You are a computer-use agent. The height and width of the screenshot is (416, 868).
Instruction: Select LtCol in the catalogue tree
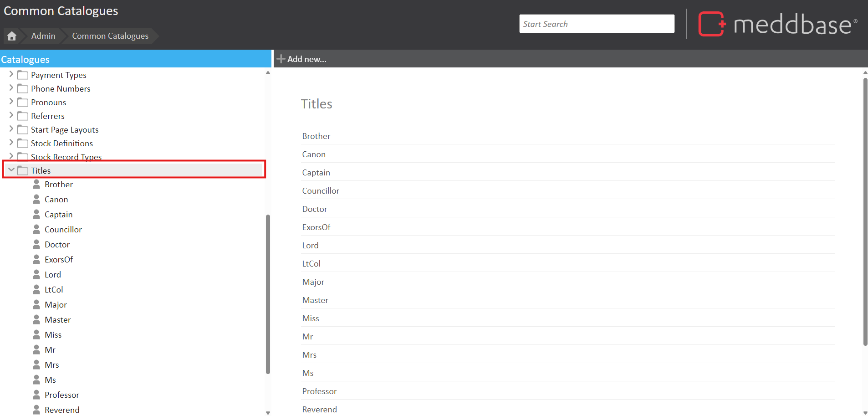(x=54, y=290)
